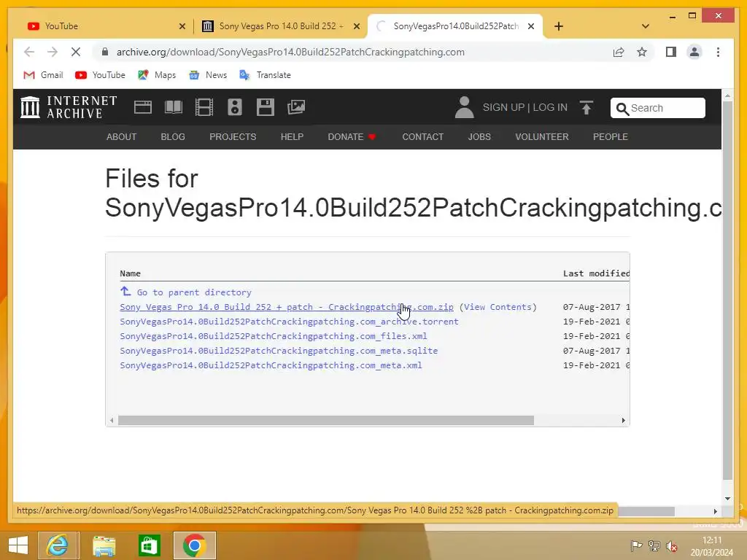The width and height of the screenshot is (747, 560).
Task: Click the View Contents link
Action: 498,307
